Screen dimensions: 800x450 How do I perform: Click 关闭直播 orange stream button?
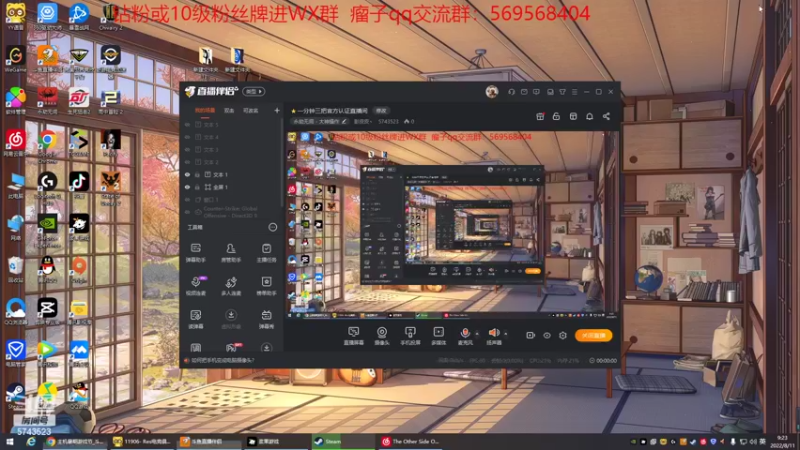[x=593, y=335]
